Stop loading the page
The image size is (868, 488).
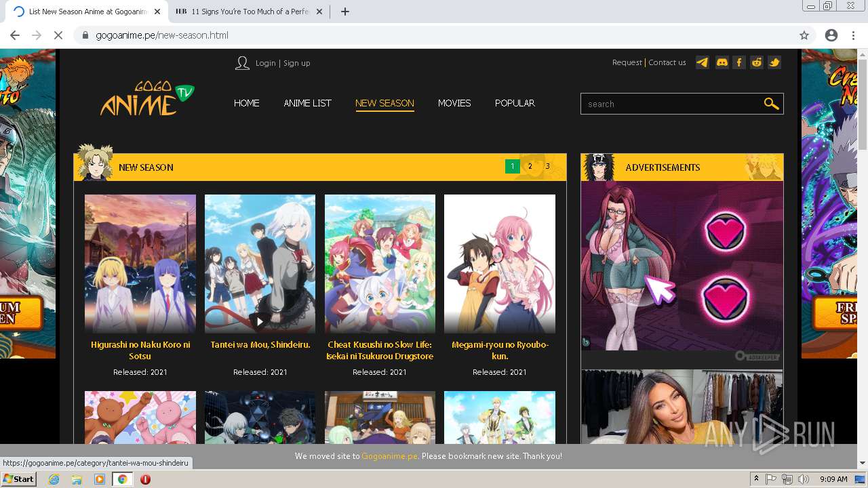click(x=58, y=35)
